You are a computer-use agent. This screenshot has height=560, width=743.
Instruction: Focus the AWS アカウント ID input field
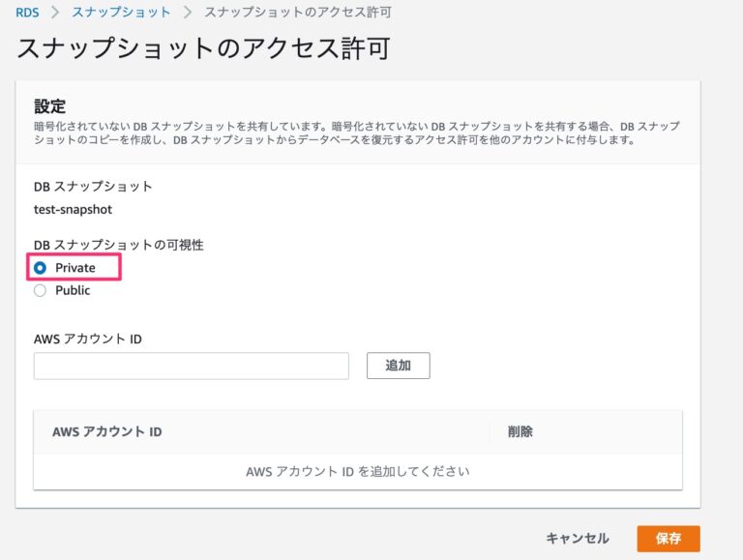191,366
